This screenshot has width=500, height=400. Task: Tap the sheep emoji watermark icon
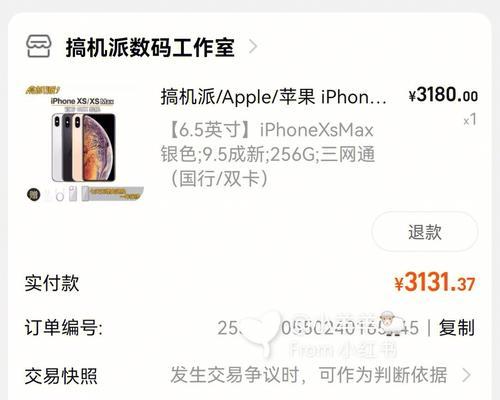click(x=392, y=321)
